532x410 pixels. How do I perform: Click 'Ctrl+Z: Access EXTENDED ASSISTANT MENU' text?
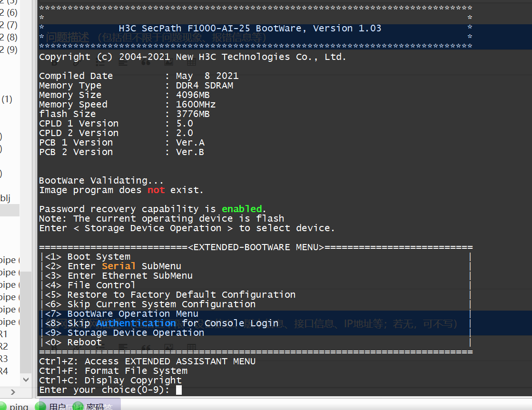pos(147,361)
